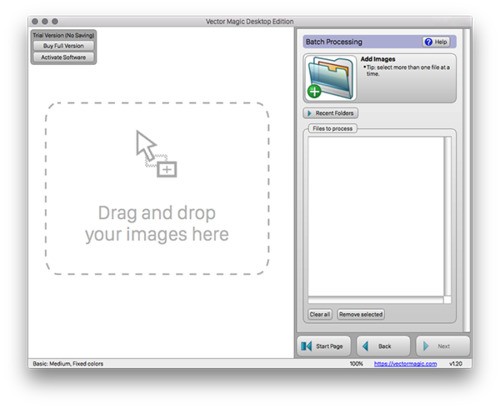Click the Help button in Batch Processing
The height and width of the screenshot is (408, 500).
coord(436,42)
